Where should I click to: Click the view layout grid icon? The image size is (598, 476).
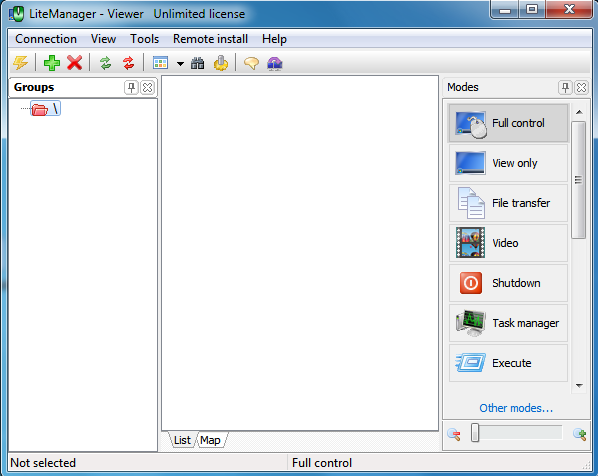[x=160, y=63]
